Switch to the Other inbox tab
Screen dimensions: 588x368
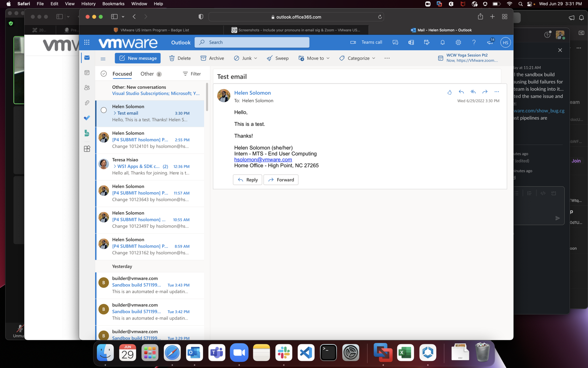tap(147, 74)
